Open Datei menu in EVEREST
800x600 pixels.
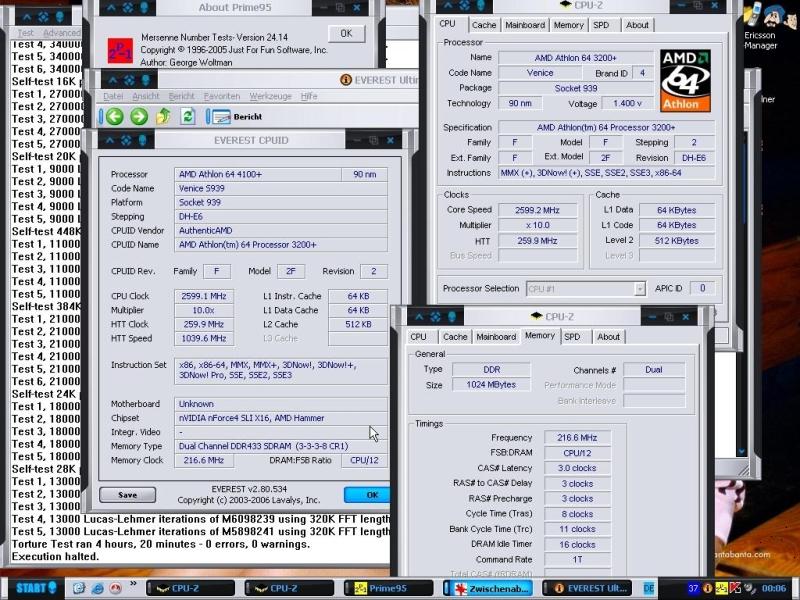click(x=113, y=96)
